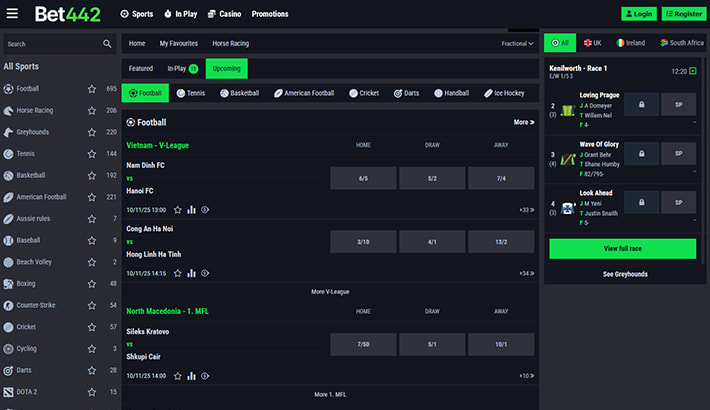710x410 pixels.
Task: Select the Ice Hockey sport tab
Action: (x=504, y=93)
